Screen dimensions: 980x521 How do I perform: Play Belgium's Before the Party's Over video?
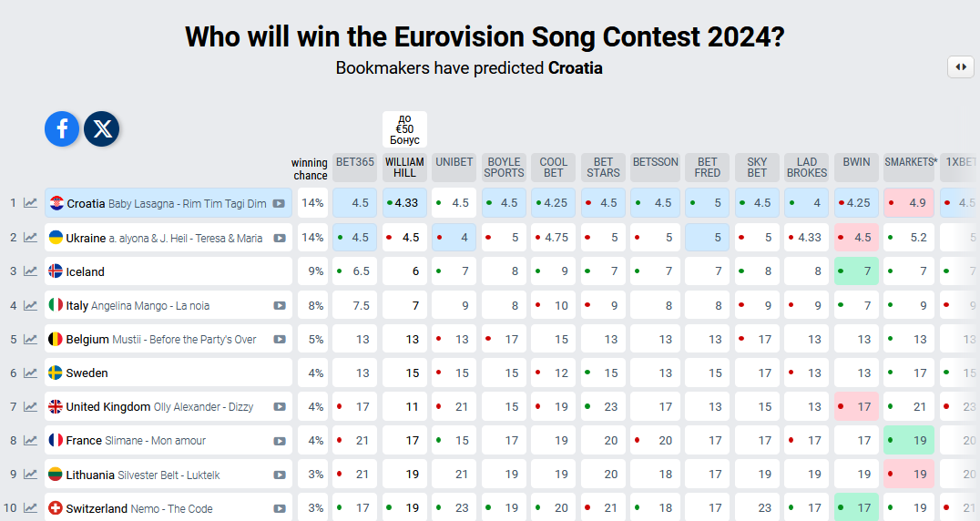click(280, 340)
